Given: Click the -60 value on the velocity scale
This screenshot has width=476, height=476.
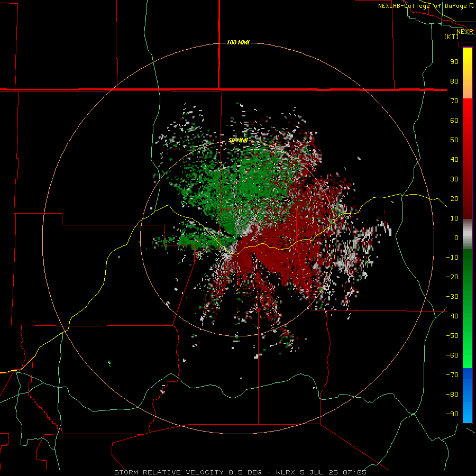Looking at the screenshot, I should 452,355.
